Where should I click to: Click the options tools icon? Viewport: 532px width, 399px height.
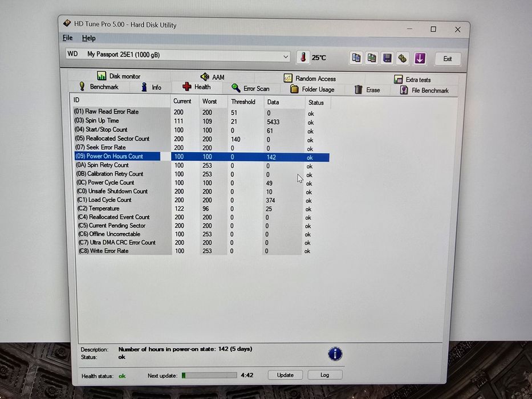click(403, 58)
